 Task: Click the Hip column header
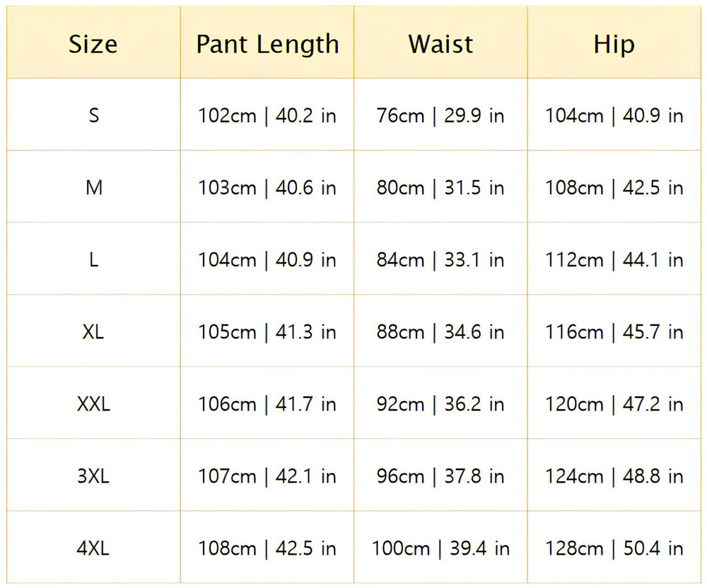pyautogui.click(x=614, y=44)
